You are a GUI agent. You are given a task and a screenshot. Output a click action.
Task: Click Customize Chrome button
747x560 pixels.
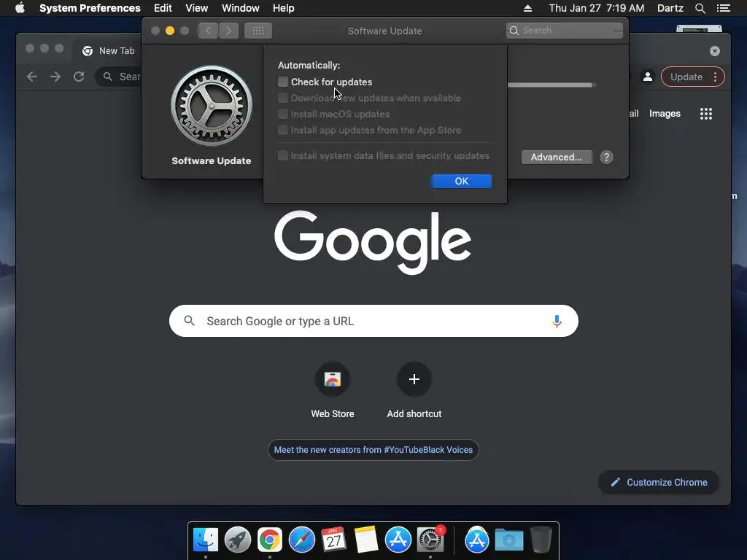point(659,483)
